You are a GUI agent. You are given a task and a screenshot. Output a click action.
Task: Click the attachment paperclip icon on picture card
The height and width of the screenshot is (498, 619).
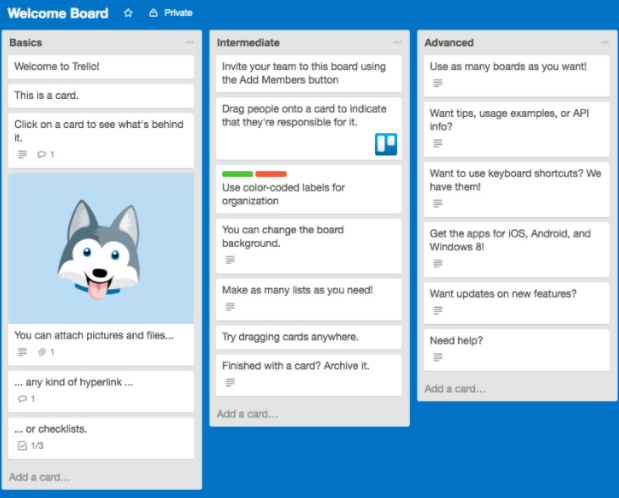42,352
